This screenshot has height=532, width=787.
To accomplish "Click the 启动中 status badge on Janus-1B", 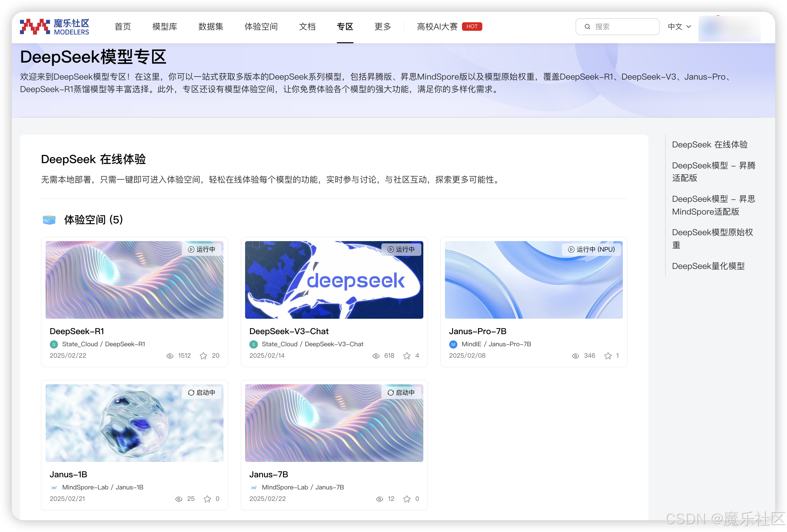I will tap(202, 392).
